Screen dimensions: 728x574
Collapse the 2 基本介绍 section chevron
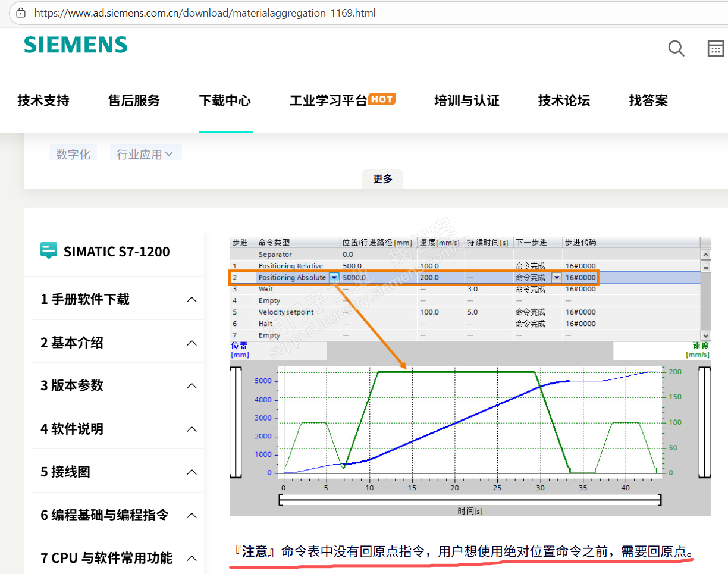(x=192, y=343)
